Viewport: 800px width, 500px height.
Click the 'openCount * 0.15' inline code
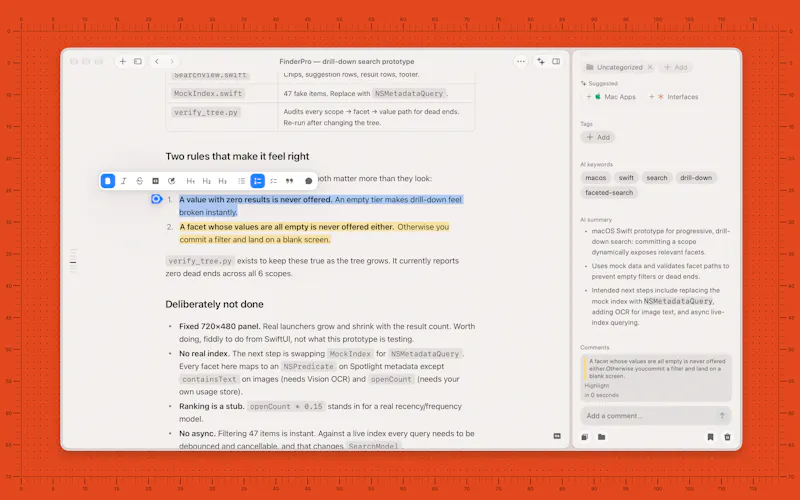click(286, 407)
